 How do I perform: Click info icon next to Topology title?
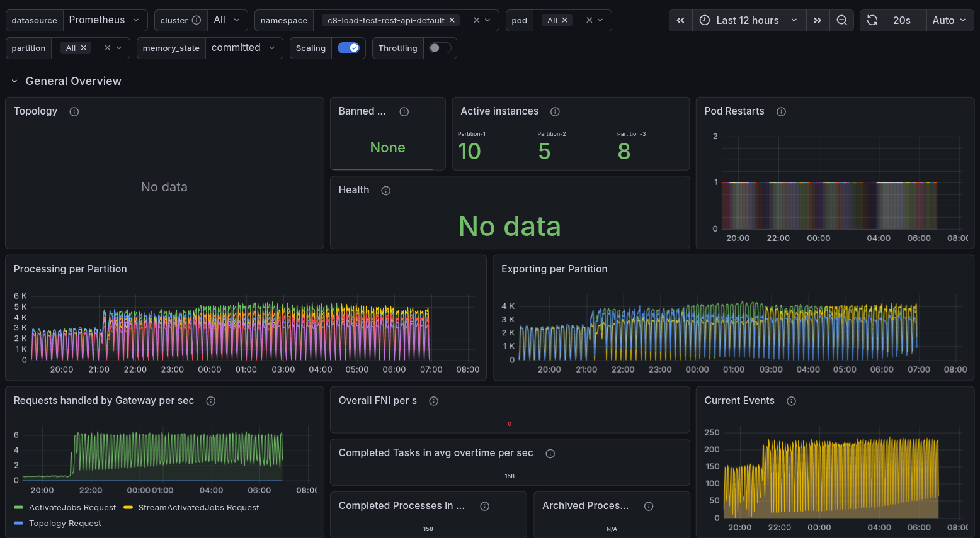click(74, 111)
